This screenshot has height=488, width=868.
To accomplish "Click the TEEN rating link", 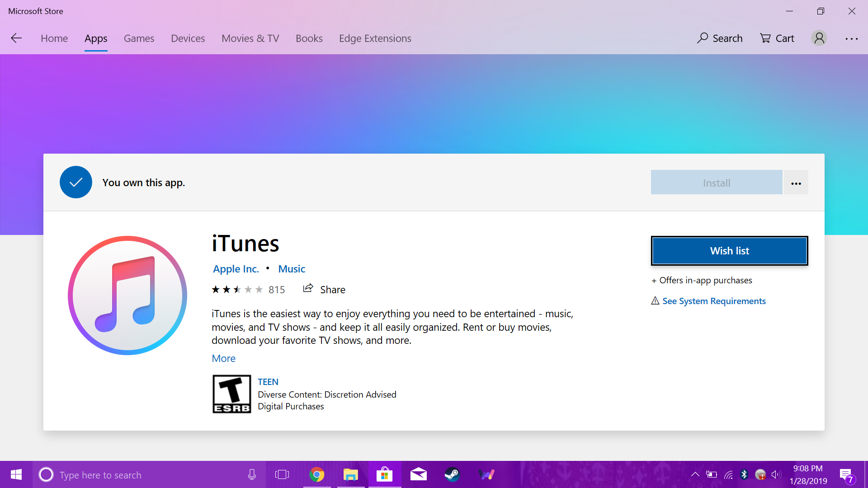I will pos(268,382).
